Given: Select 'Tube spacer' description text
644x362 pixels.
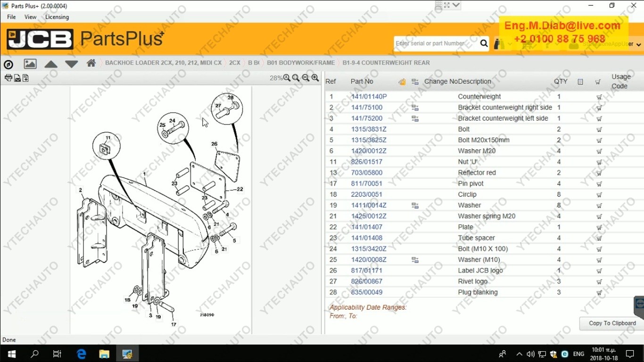Looking at the screenshot, I should click(476, 238).
